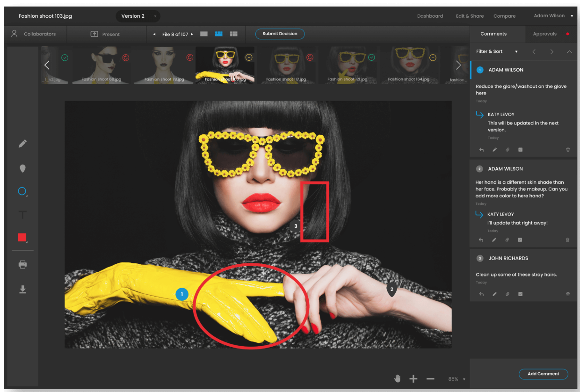Select the Pin marker tool
The width and height of the screenshot is (580, 392).
point(22,168)
